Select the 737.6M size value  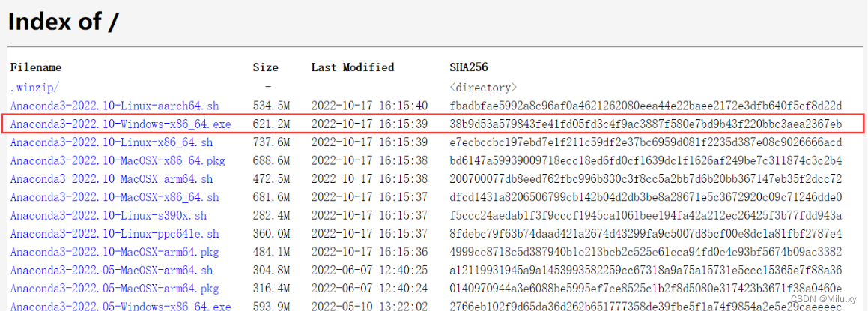click(x=272, y=142)
